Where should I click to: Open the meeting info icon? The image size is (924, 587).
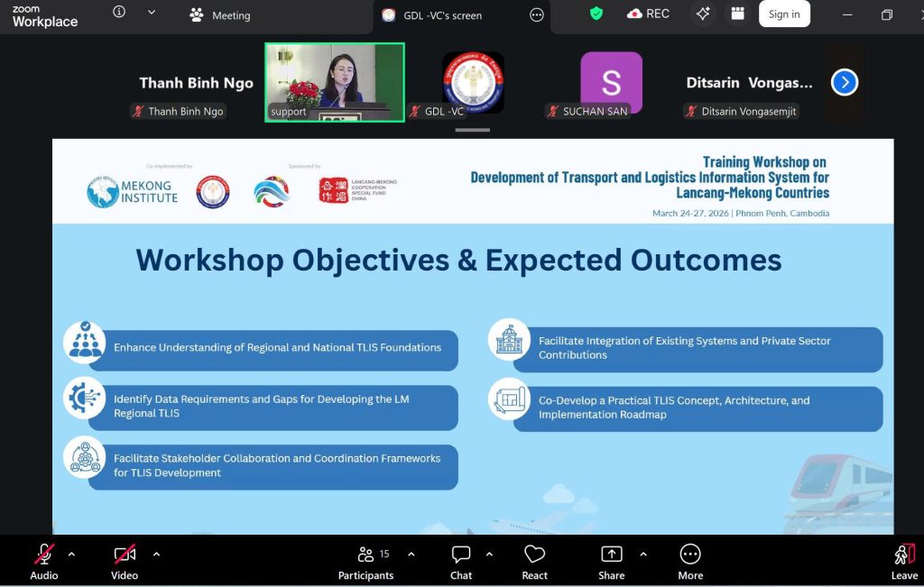[x=119, y=13]
